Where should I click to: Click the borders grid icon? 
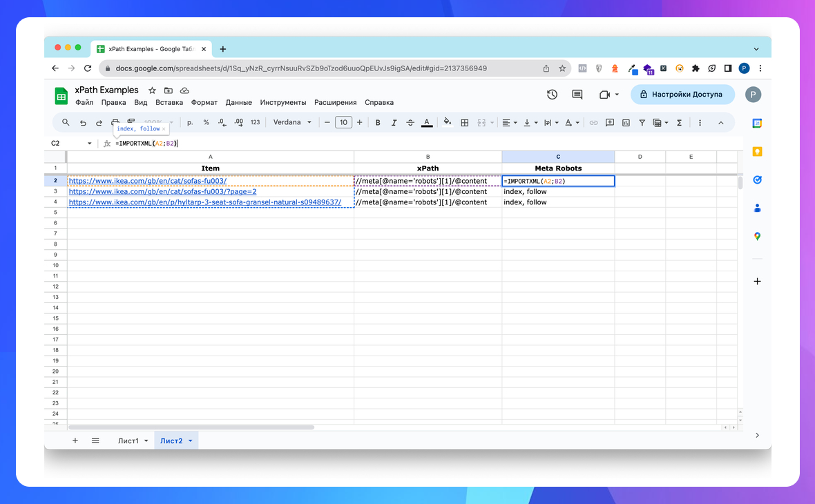coord(465,123)
